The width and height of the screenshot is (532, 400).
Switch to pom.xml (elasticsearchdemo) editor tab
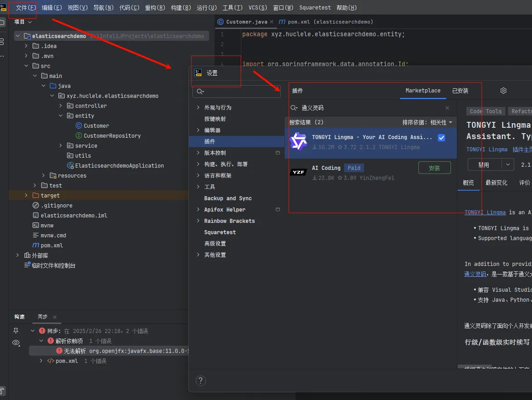pos(326,22)
